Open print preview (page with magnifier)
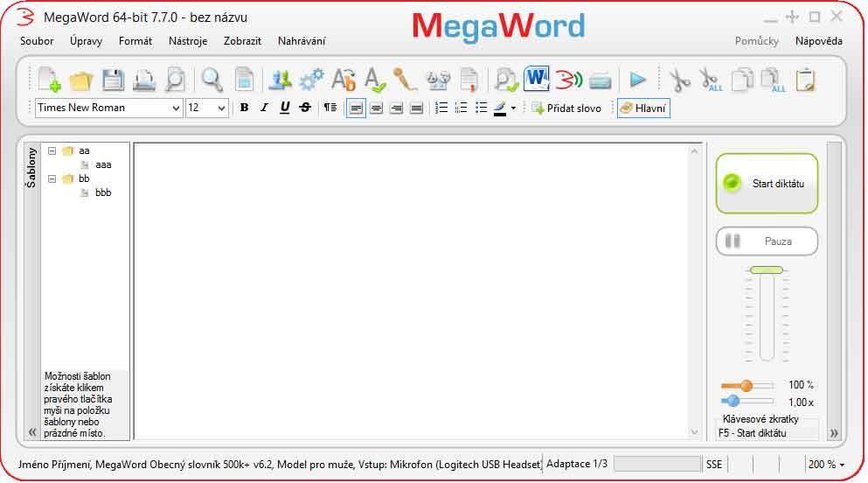The width and height of the screenshot is (868, 483). coord(175,80)
